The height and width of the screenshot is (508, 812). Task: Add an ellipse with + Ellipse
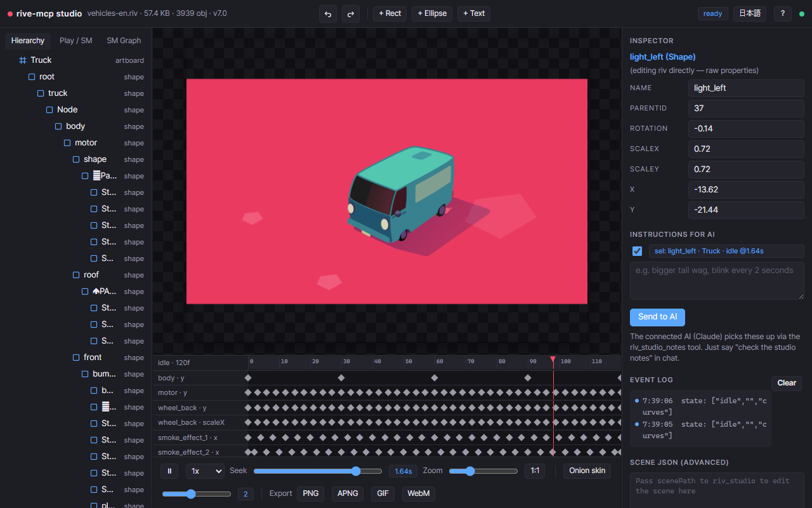coord(432,13)
